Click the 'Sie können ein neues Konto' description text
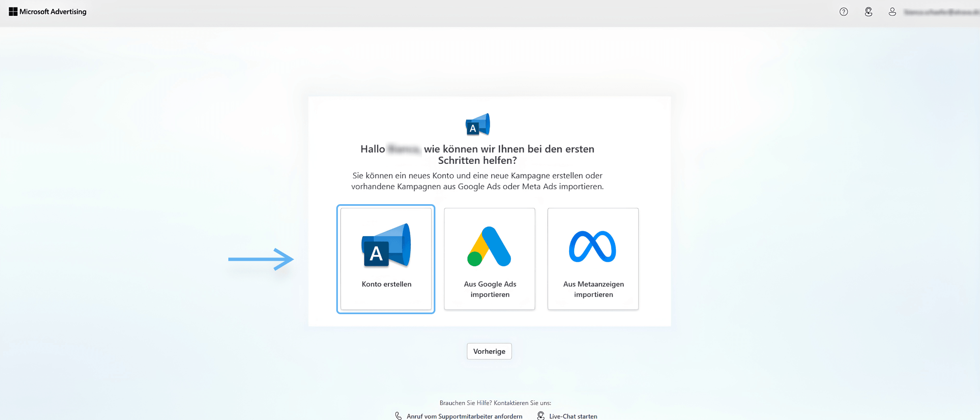980x420 pixels. point(477,181)
